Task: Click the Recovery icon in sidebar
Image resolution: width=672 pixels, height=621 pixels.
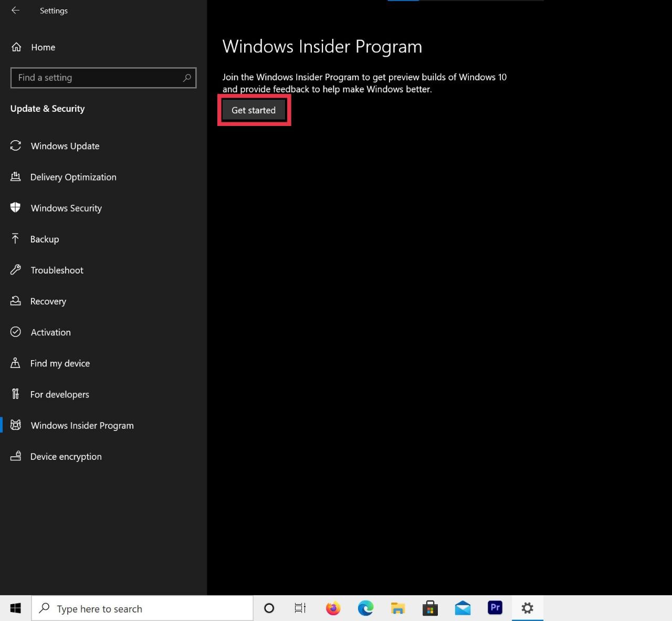Action: [x=15, y=301]
